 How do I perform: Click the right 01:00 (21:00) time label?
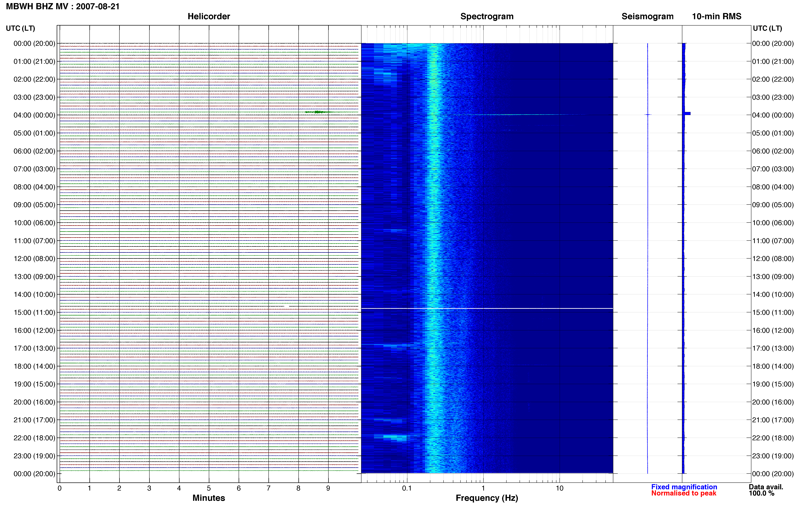773,62
